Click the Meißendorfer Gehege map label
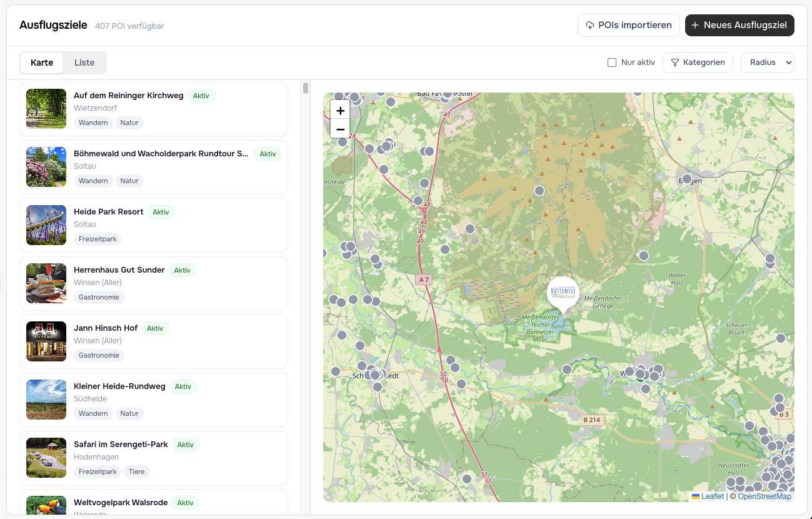The width and height of the screenshot is (812, 519). tap(603, 302)
